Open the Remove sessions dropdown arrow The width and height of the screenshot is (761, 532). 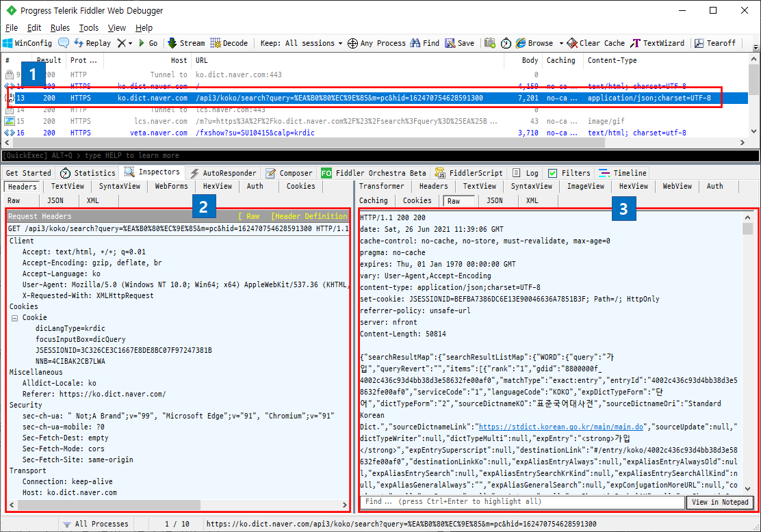[x=130, y=44]
